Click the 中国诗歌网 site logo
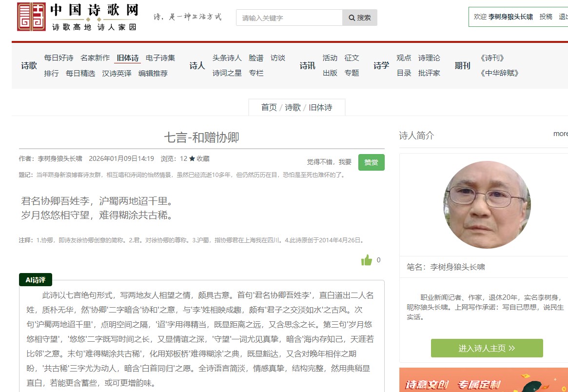Screen dimensions: 568x392 [78, 17]
